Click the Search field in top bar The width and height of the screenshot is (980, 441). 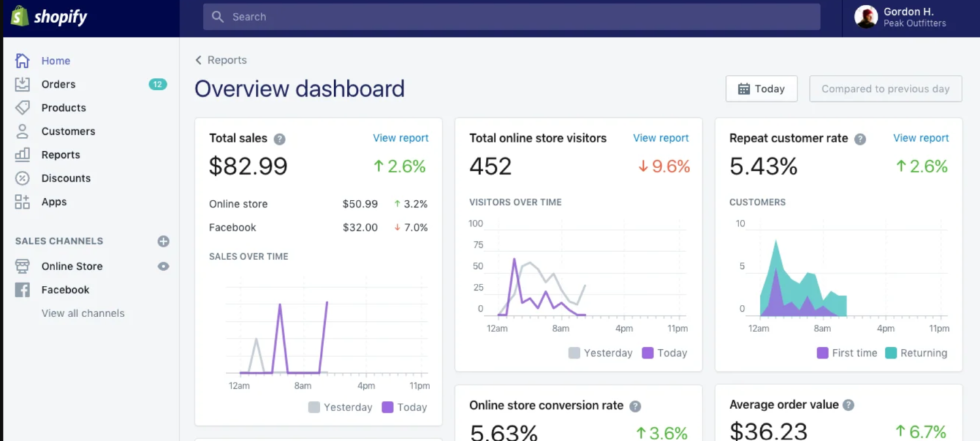coord(510,16)
